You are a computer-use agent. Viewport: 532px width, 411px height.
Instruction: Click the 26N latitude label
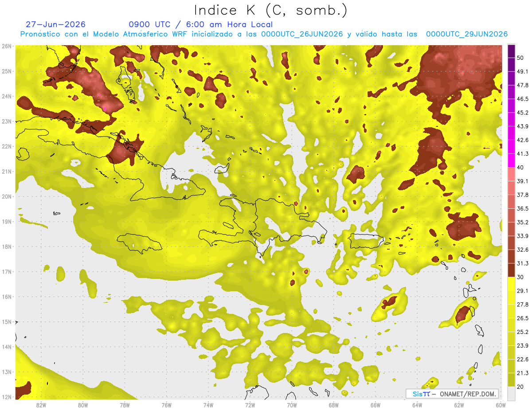7,46
